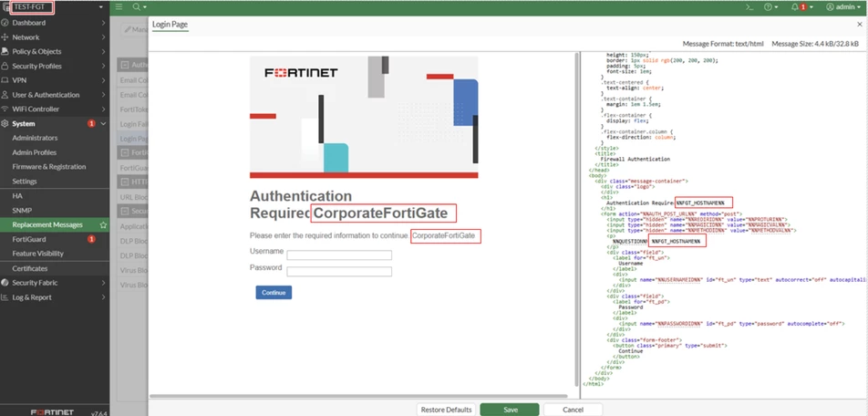The height and width of the screenshot is (416, 868).
Task: Open the help question mark menu
Action: [x=770, y=7]
